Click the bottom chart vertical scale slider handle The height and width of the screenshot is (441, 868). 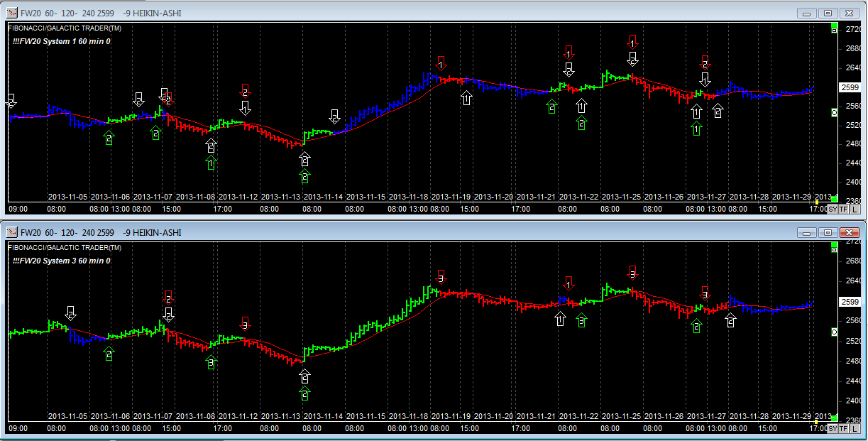[834, 332]
